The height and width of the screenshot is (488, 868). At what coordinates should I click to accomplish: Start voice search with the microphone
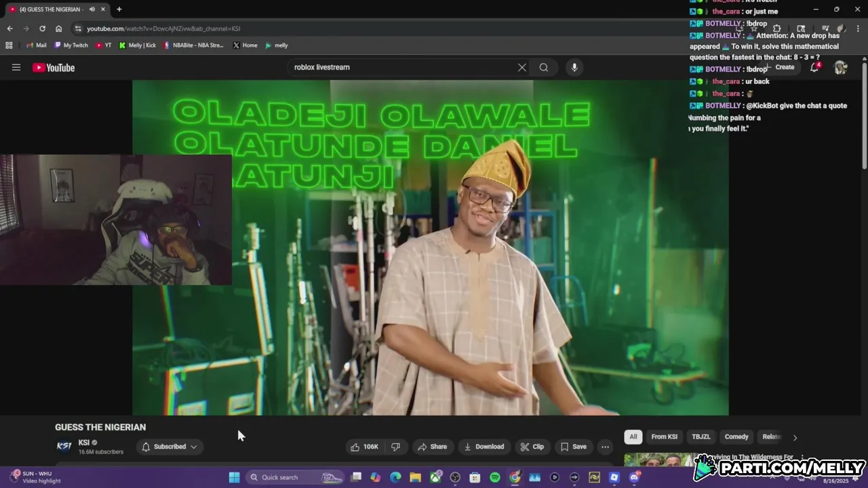click(x=574, y=67)
